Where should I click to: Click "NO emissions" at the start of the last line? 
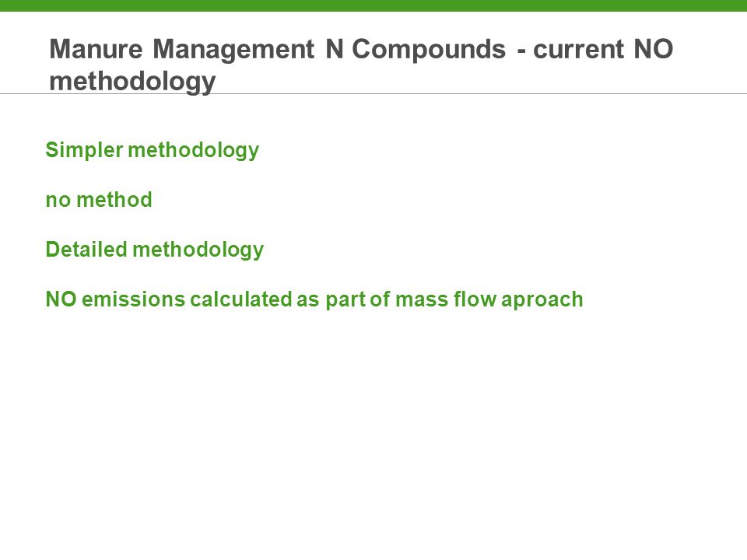[115, 299]
